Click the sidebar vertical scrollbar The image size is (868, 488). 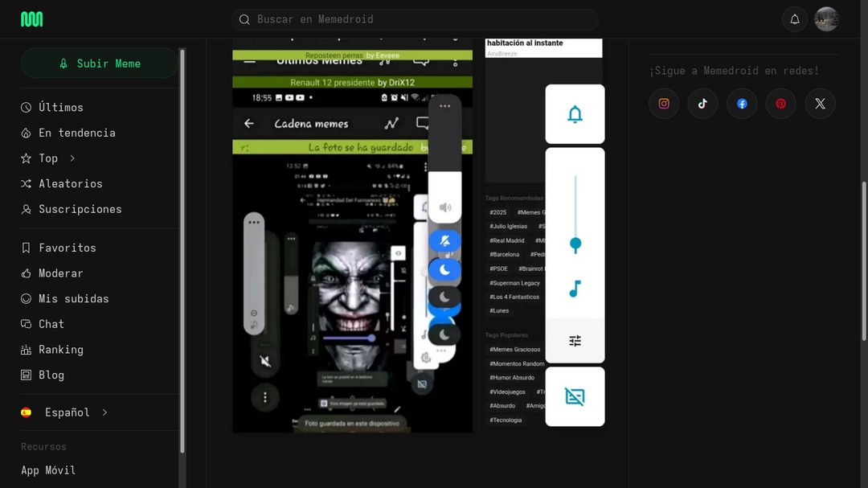pos(182,250)
